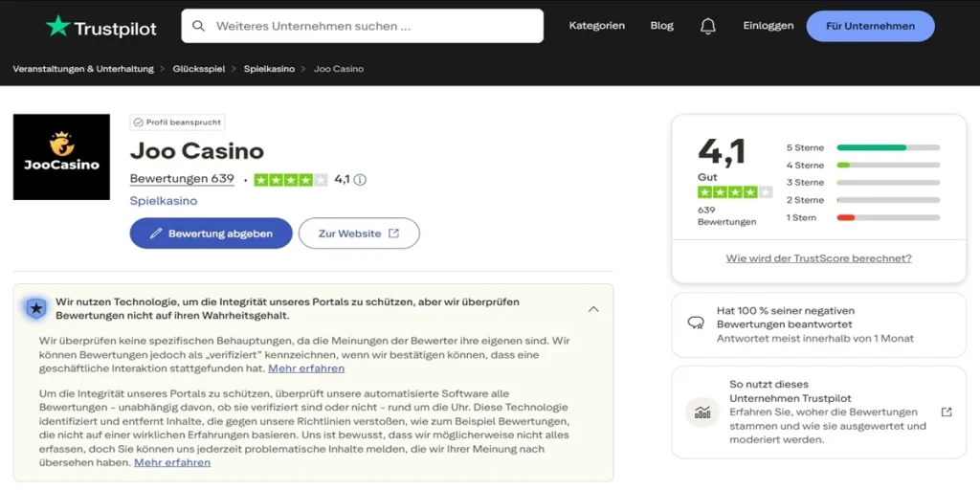Click the speech bubble icon in replies card

pos(696,323)
